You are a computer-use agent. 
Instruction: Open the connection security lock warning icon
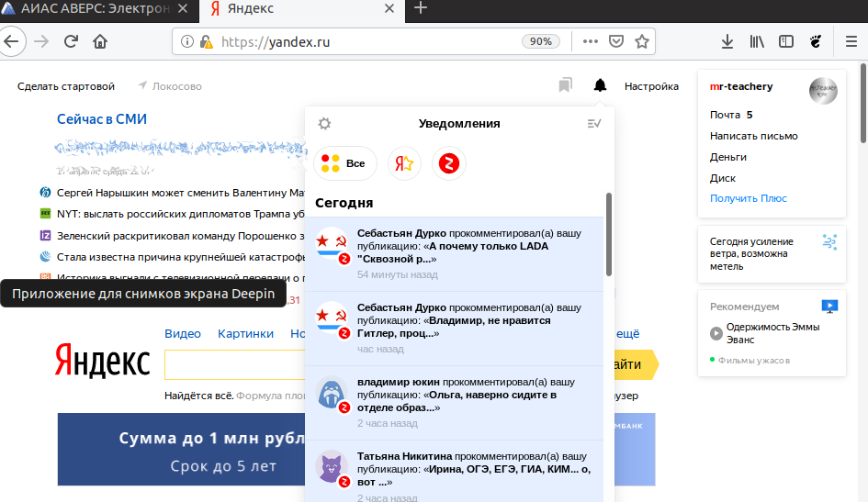click(206, 42)
